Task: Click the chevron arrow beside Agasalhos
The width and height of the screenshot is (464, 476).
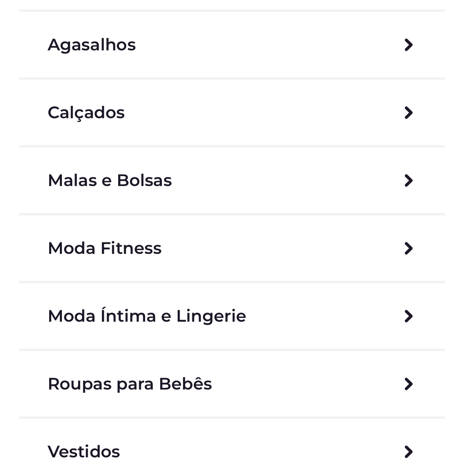Action: [408, 45]
